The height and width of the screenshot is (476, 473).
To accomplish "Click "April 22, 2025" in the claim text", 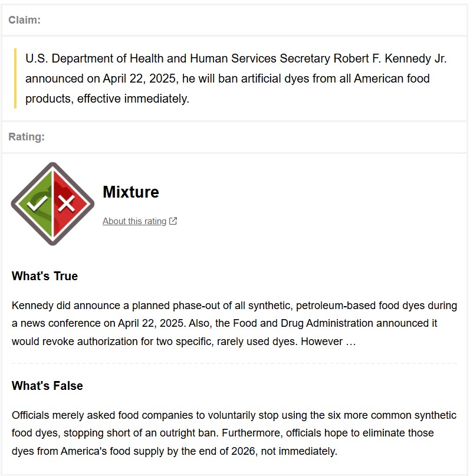I will (x=135, y=78).
